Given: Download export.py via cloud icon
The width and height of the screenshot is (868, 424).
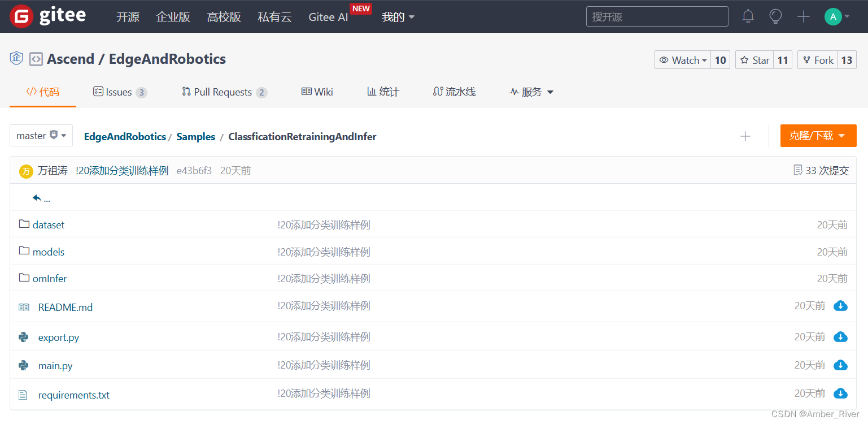Looking at the screenshot, I should pyautogui.click(x=840, y=336).
